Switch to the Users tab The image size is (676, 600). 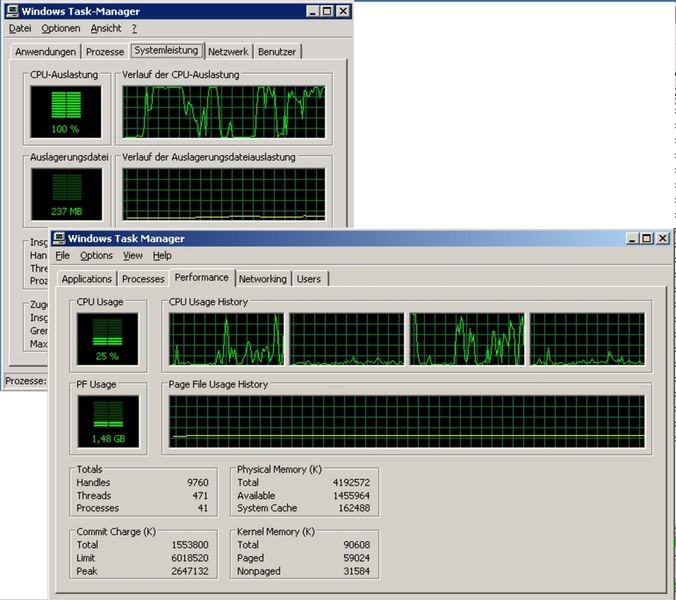(309, 279)
